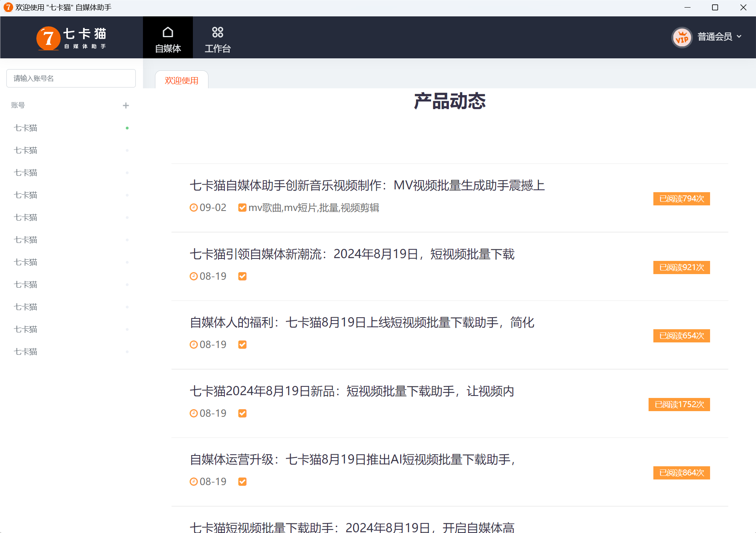The height and width of the screenshot is (533, 756).
Task: Open article about MV视频批量生成助手
Action: pos(367,185)
